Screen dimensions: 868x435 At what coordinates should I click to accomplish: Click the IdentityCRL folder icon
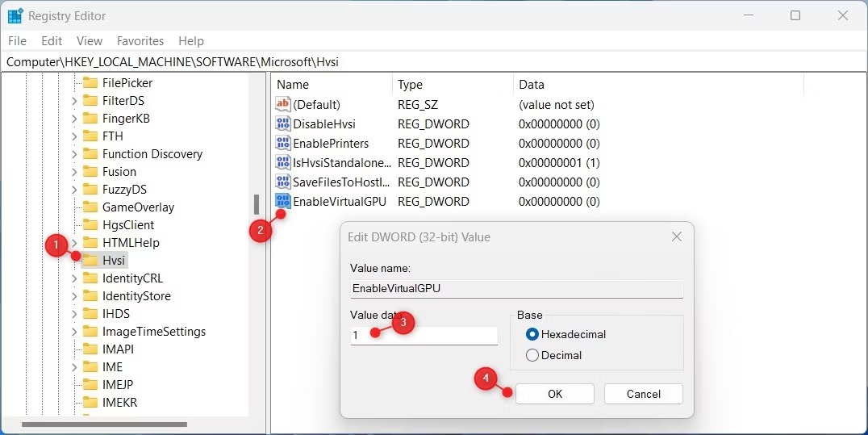tap(90, 278)
